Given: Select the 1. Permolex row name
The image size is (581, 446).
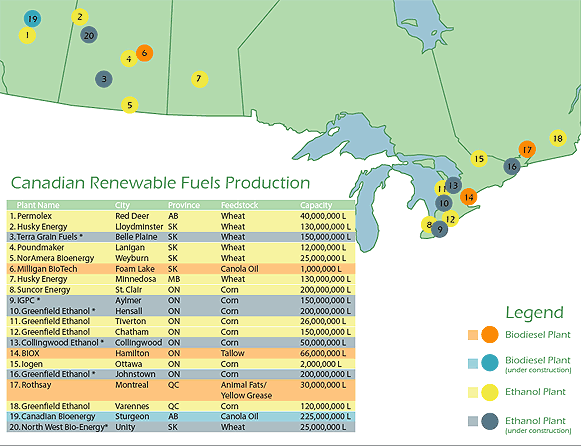Looking at the screenshot, I should 31,216.
